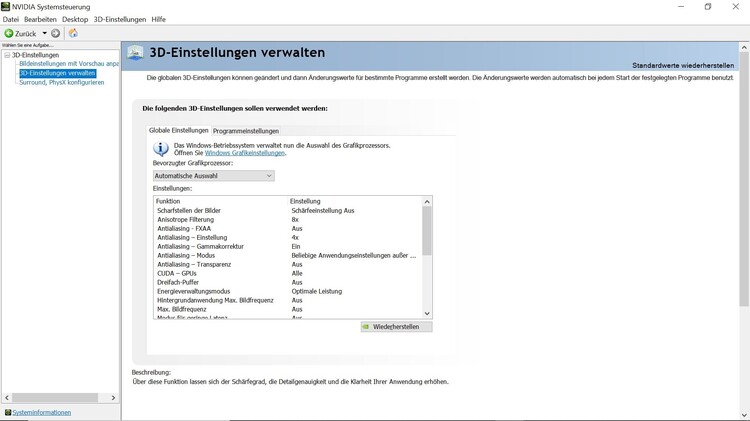
Task: Click the NVIDIA app icon in title bar
Action: coord(6,6)
